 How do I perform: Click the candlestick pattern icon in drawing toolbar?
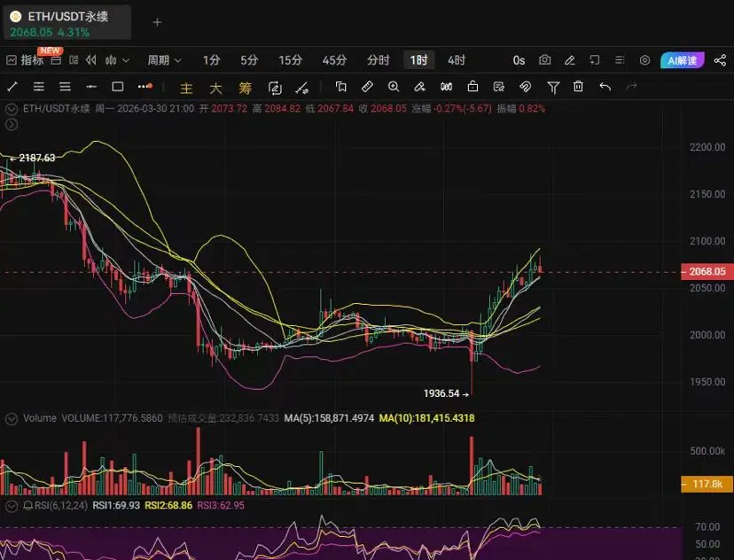pyautogui.click(x=446, y=87)
